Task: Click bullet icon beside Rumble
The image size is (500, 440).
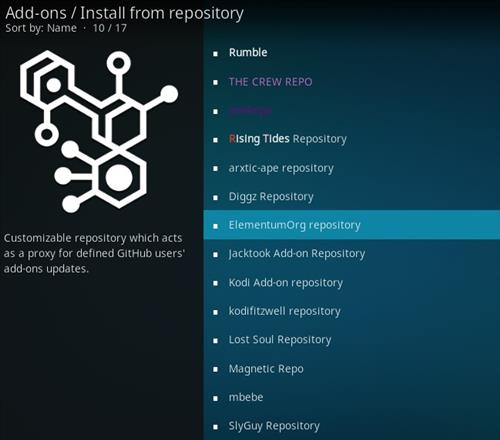Action: pos(216,53)
